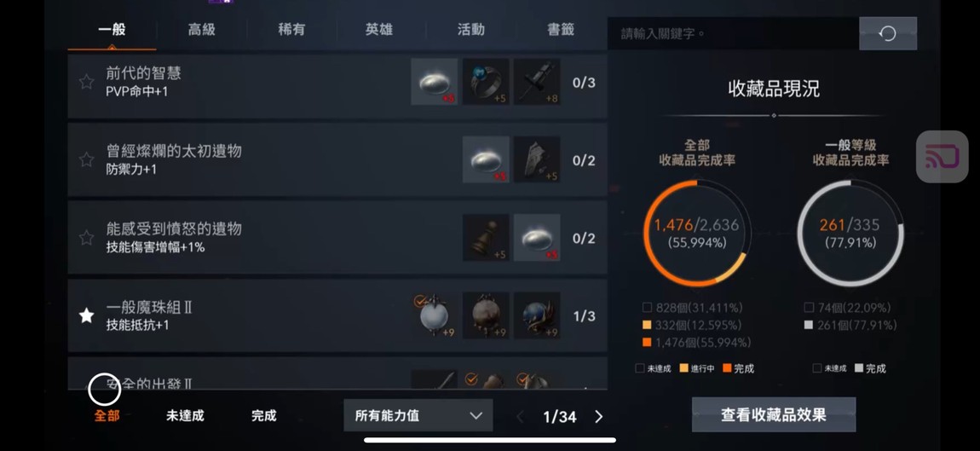This screenshot has height=451, width=980.
Task: Tap the screen cast icon
Action: tap(942, 156)
